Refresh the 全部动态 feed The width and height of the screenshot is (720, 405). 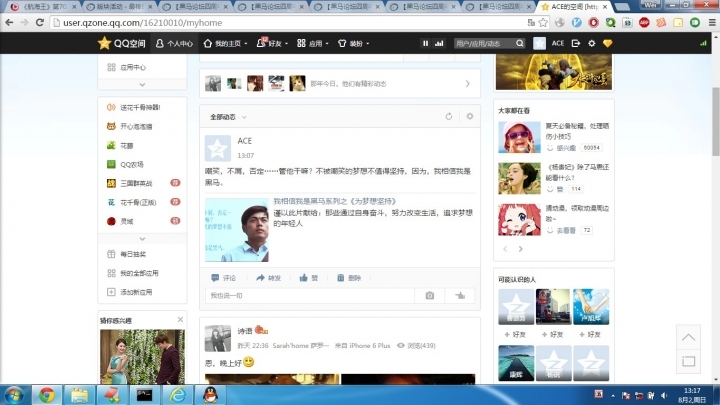point(449,117)
